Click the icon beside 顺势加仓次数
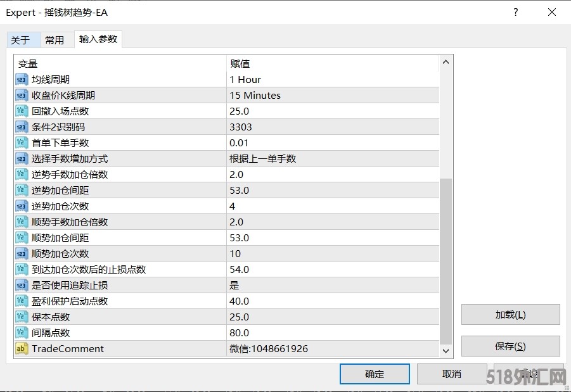 tap(22, 254)
